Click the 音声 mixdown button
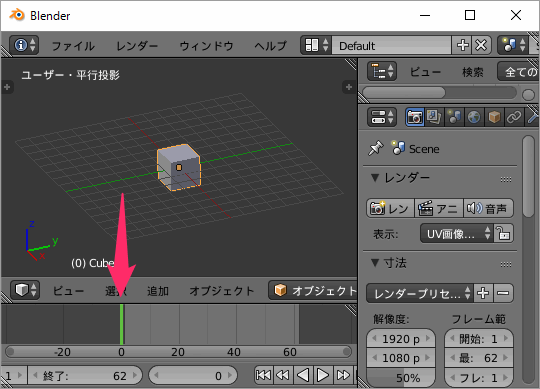The height and width of the screenshot is (389, 540). click(488, 208)
